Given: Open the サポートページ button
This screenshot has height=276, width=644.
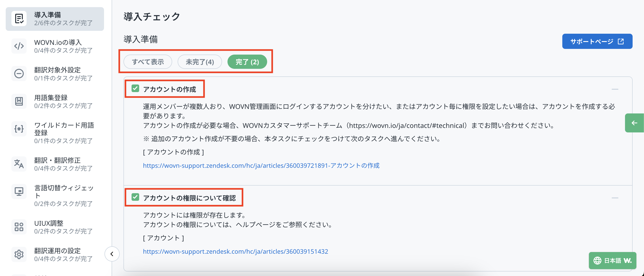Looking at the screenshot, I should click(597, 42).
